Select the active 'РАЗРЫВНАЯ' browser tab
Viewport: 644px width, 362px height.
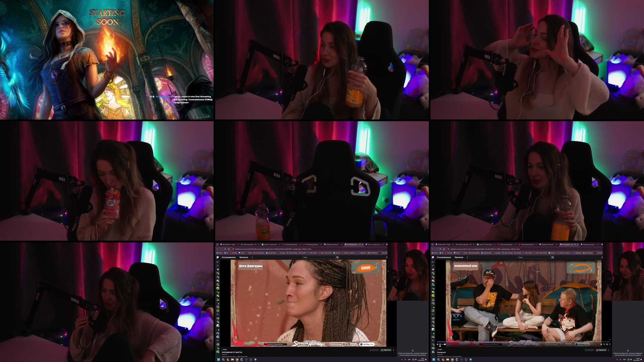point(354,244)
